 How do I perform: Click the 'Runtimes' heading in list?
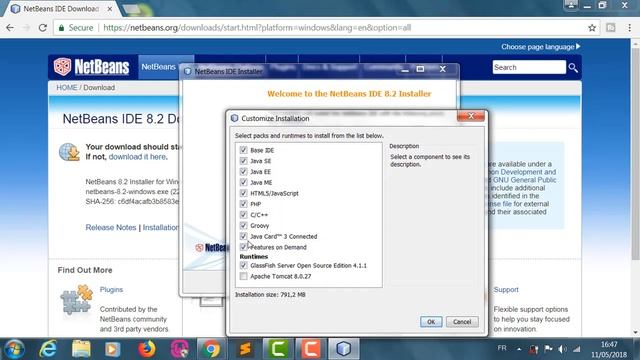[253, 256]
